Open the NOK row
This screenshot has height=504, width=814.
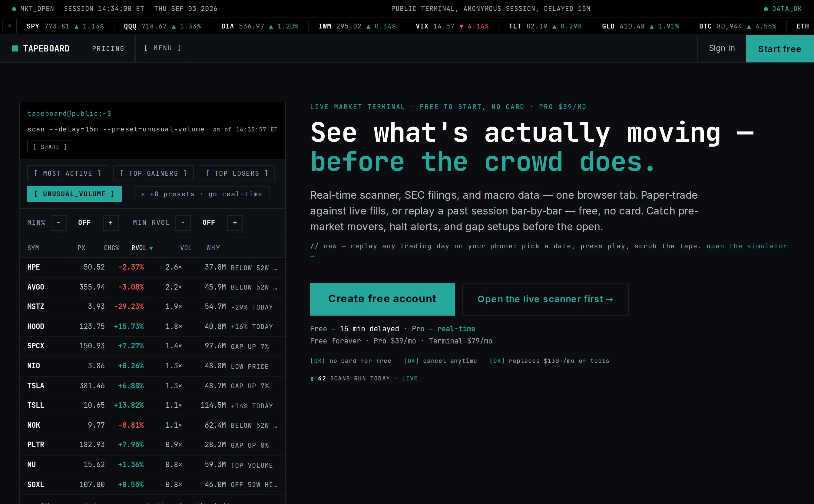pos(153,425)
